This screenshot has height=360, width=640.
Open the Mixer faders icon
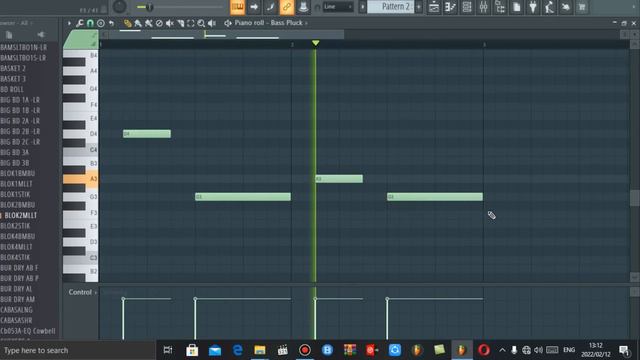tap(483, 7)
